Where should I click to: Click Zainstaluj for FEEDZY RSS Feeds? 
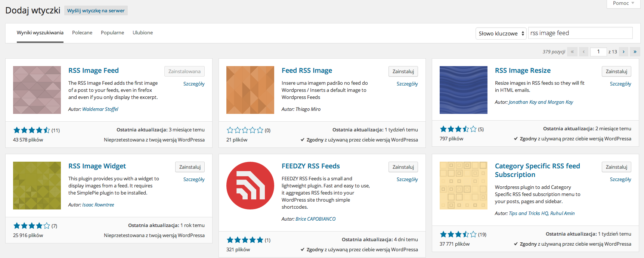click(x=403, y=167)
